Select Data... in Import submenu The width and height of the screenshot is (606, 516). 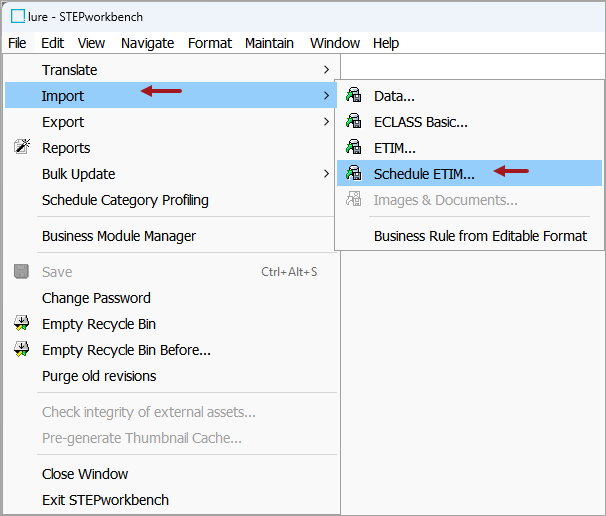point(469,95)
